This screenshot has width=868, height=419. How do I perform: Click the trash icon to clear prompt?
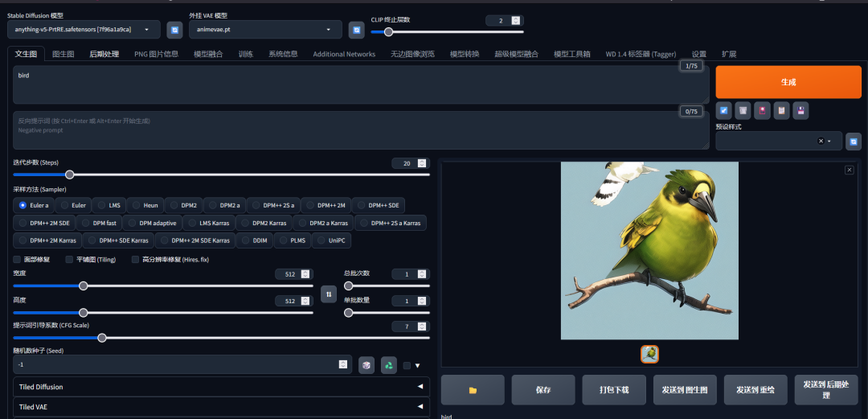pyautogui.click(x=743, y=111)
